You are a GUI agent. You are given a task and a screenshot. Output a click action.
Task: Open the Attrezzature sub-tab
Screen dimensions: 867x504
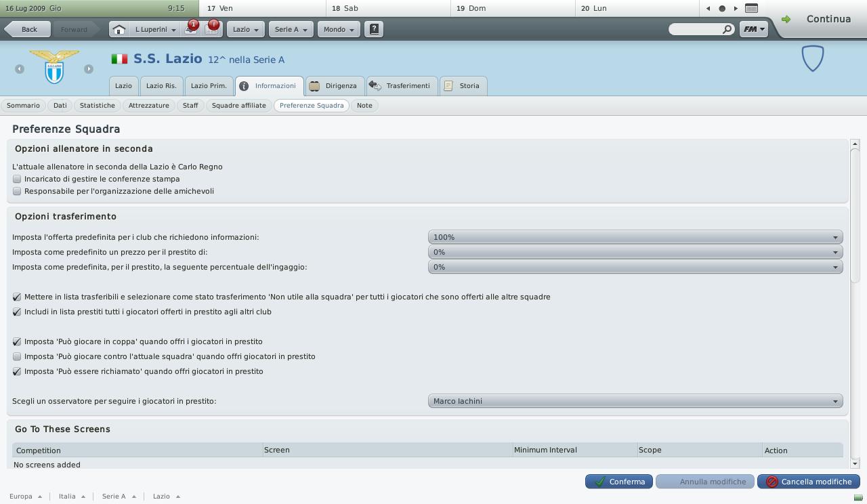pos(149,106)
